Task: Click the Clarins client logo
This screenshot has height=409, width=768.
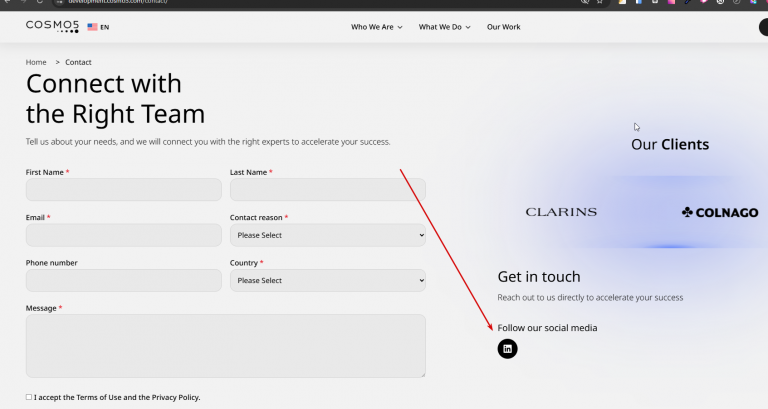Action: 561,212
